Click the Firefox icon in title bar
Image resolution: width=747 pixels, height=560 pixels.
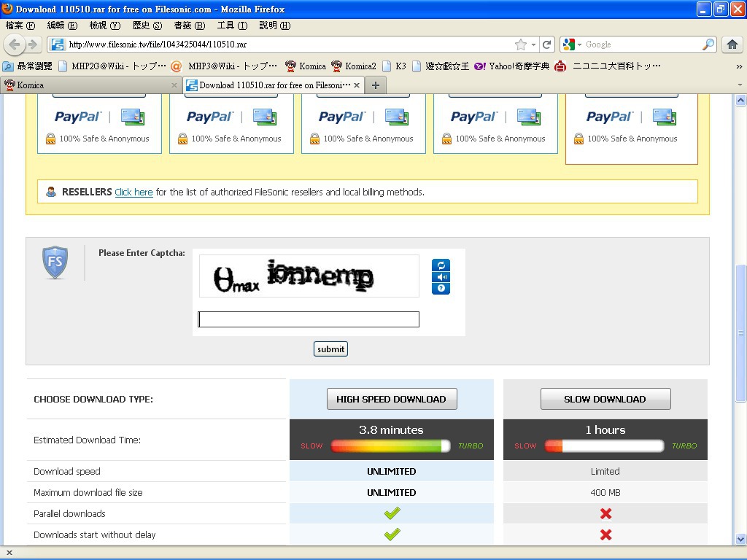pyautogui.click(x=7, y=9)
